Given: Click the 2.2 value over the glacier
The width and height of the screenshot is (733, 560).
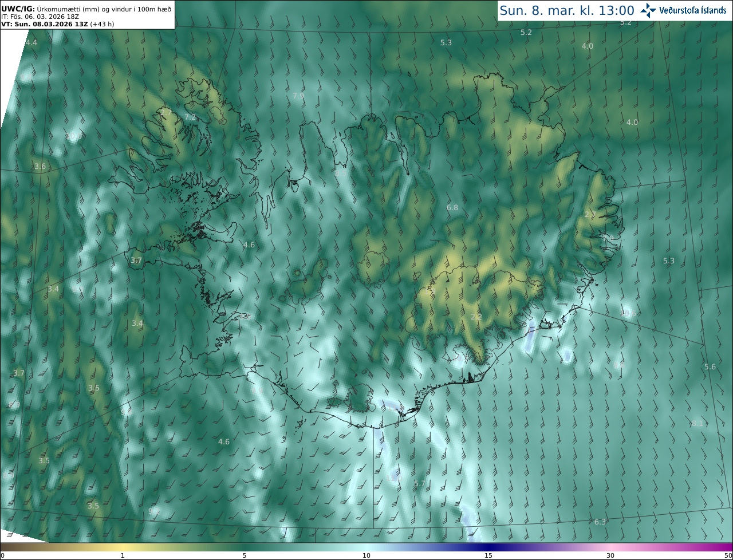Looking at the screenshot, I should tap(476, 317).
